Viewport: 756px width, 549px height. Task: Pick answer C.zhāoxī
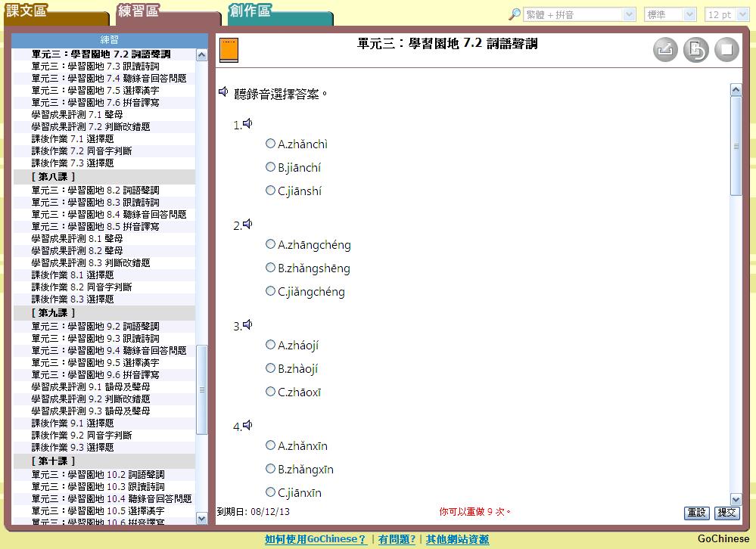270,392
